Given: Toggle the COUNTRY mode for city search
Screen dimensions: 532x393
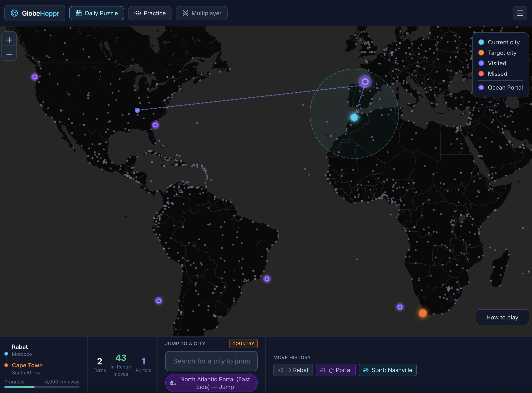Looking at the screenshot, I should click(x=243, y=343).
